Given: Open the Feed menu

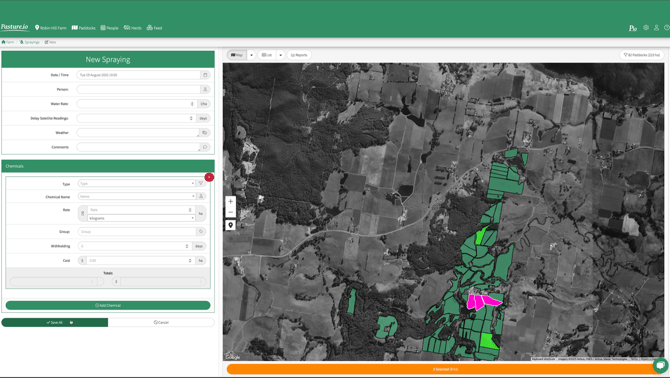Looking at the screenshot, I should pyautogui.click(x=154, y=28).
